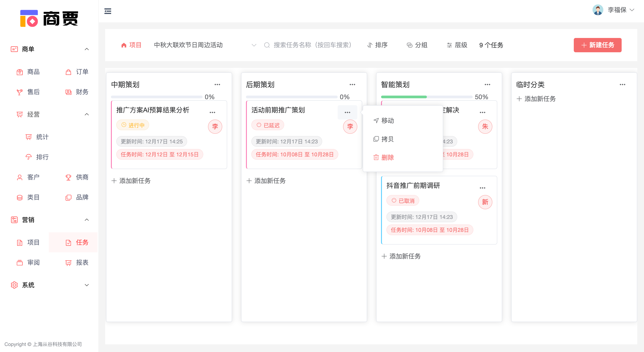Viewport: 644px width, 352px height.
Task: Collapse the 商单 sidebar section
Action: 87,49
